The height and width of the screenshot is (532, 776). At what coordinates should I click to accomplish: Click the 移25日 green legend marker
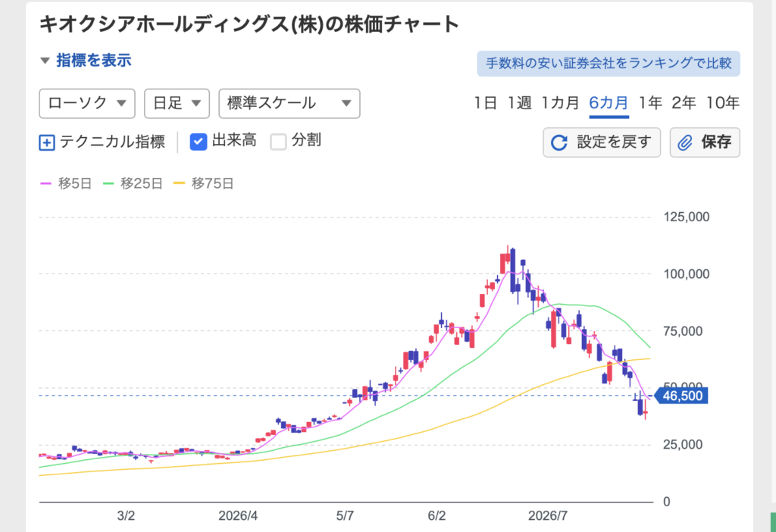click(x=108, y=183)
